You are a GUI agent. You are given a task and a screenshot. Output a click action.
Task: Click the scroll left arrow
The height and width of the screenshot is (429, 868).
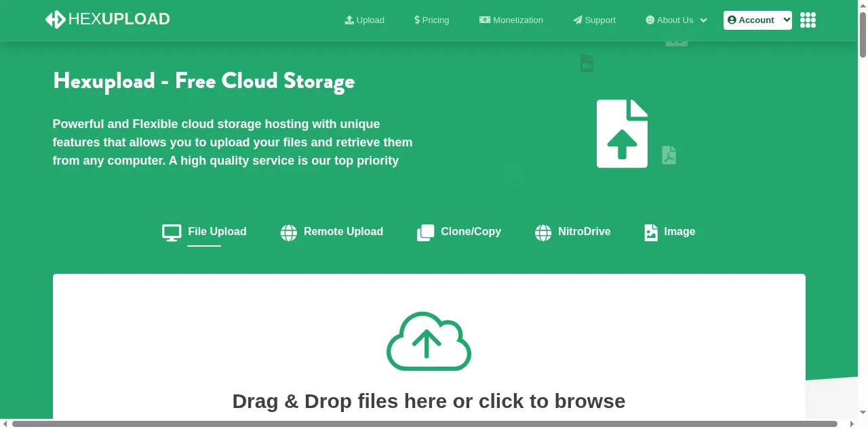tap(5, 424)
